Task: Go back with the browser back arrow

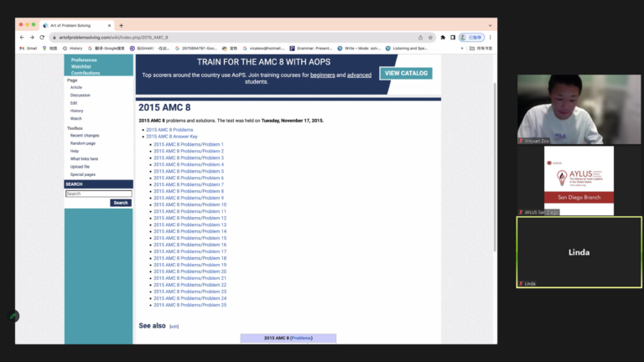Action: (22, 38)
